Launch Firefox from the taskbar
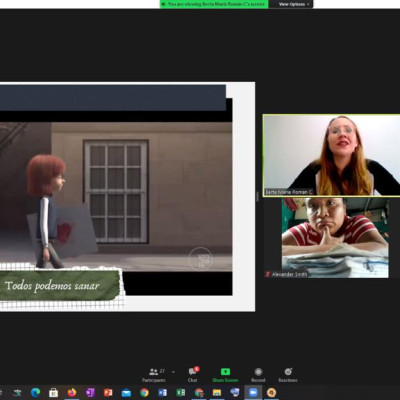The height and width of the screenshot is (400, 400). [72, 393]
